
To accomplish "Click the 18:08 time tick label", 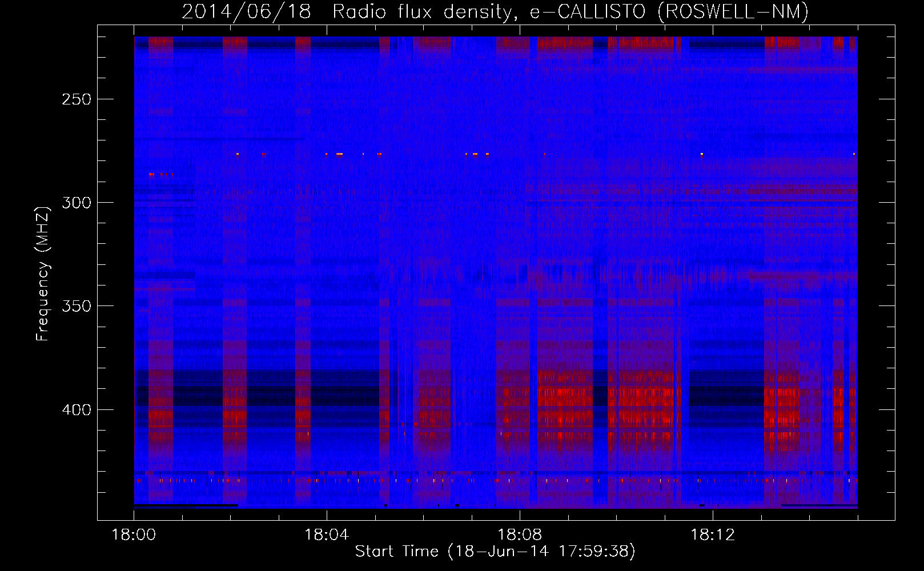I will pos(520,535).
